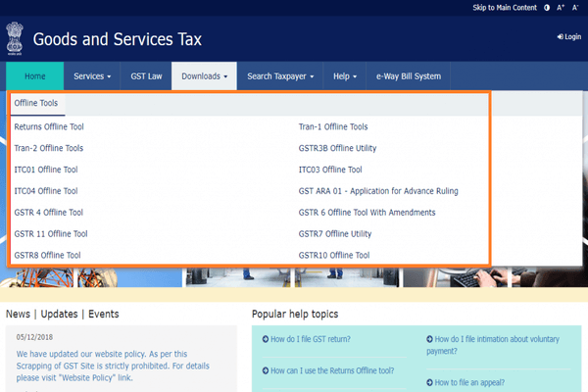Expand the Services dropdown menu
588x392 pixels.
92,76
